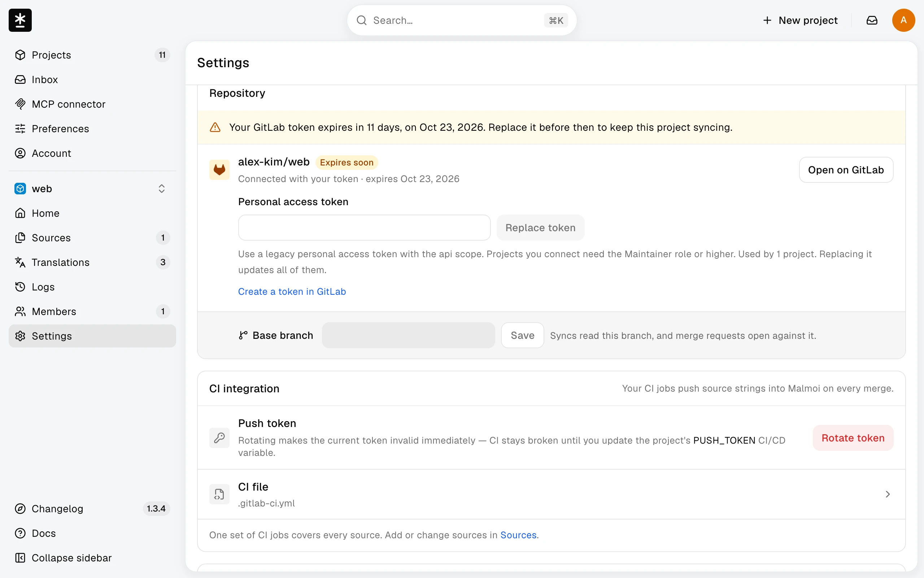This screenshot has width=924, height=578.
Task: Click the Replace token button
Action: tap(540, 228)
